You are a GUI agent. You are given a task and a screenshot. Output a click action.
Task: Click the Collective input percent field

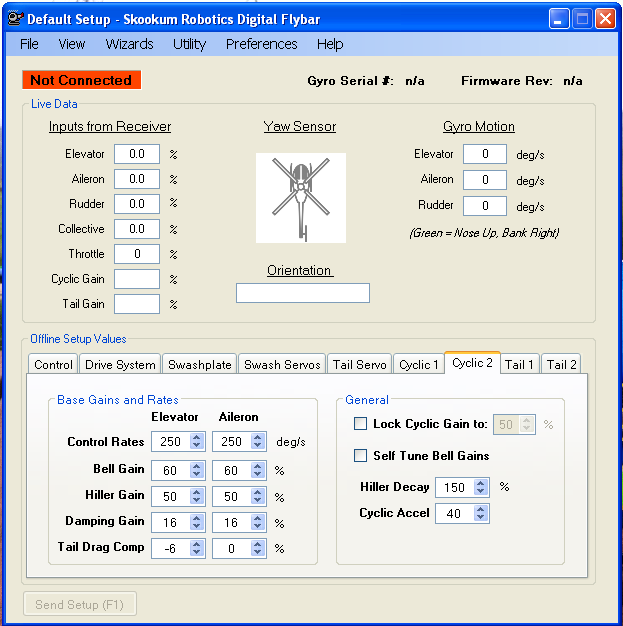click(x=137, y=229)
